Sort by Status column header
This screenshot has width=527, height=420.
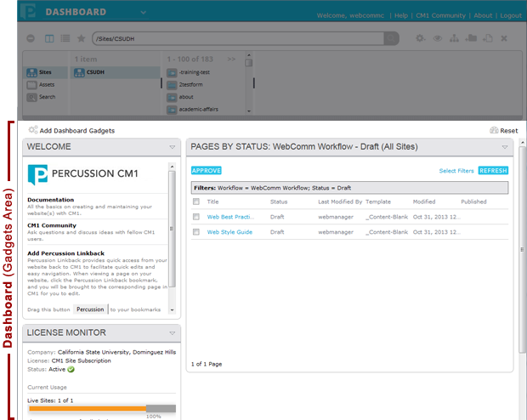(x=279, y=201)
